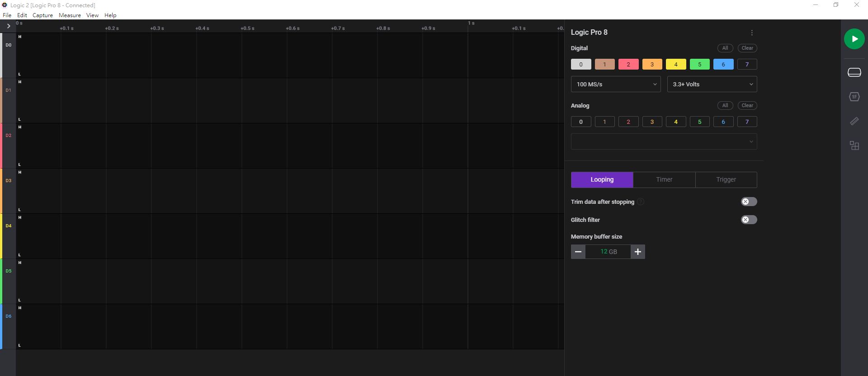This screenshot has height=376, width=868.
Task: Enable analog channel 2
Action: pyautogui.click(x=628, y=122)
